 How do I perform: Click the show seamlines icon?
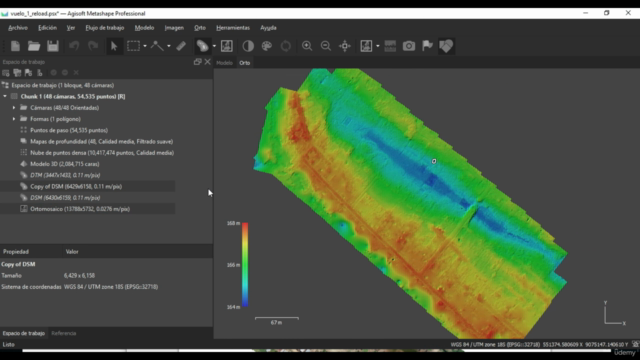(366, 46)
